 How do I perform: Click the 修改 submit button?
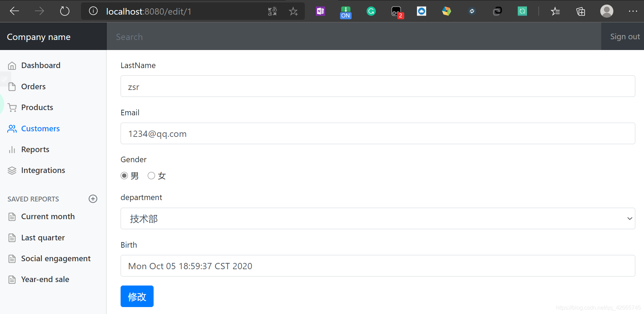click(137, 296)
